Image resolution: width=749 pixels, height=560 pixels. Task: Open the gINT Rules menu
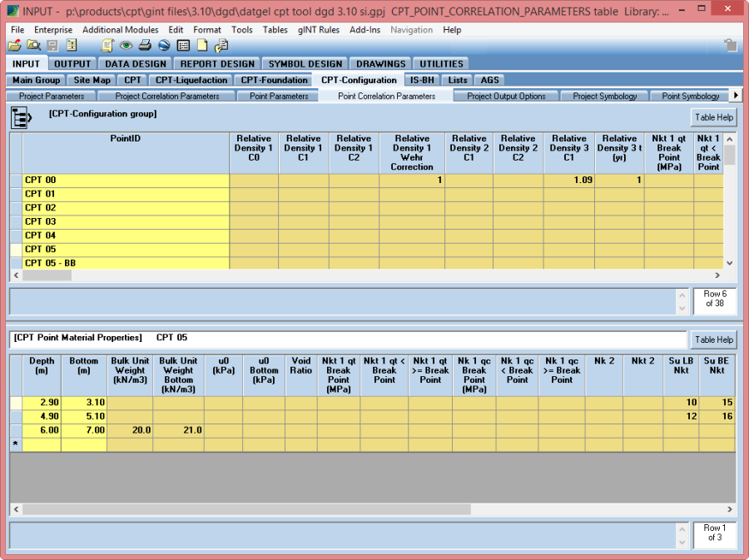[318, 30]
